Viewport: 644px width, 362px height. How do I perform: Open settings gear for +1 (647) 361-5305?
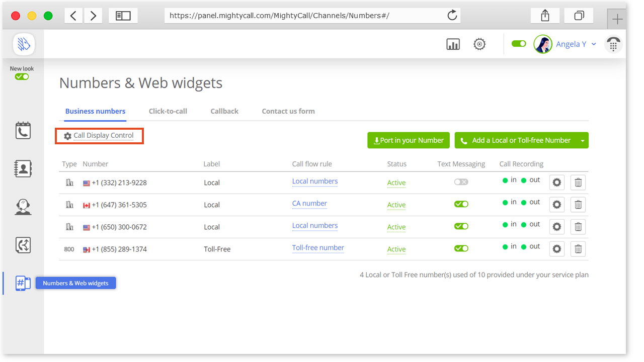557,205
